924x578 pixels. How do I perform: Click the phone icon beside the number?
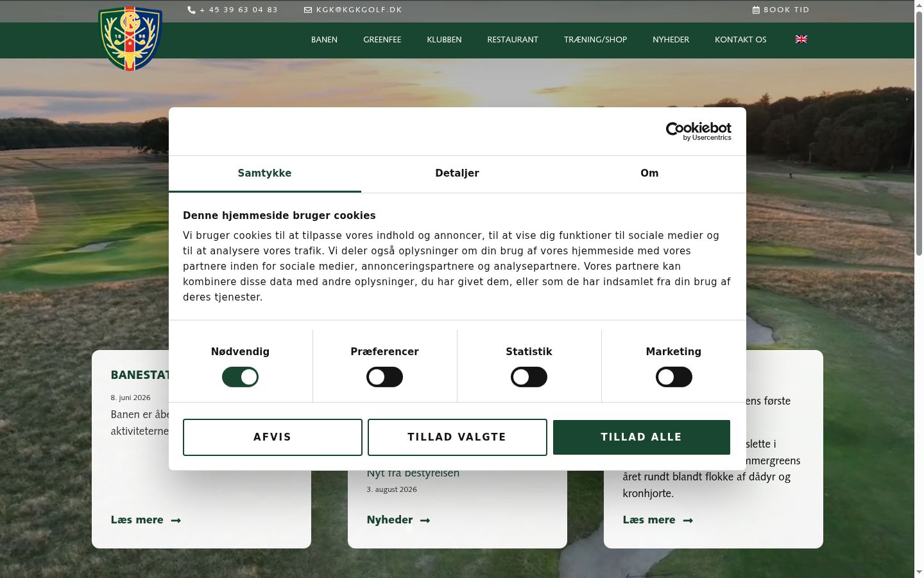click(191, 10)
